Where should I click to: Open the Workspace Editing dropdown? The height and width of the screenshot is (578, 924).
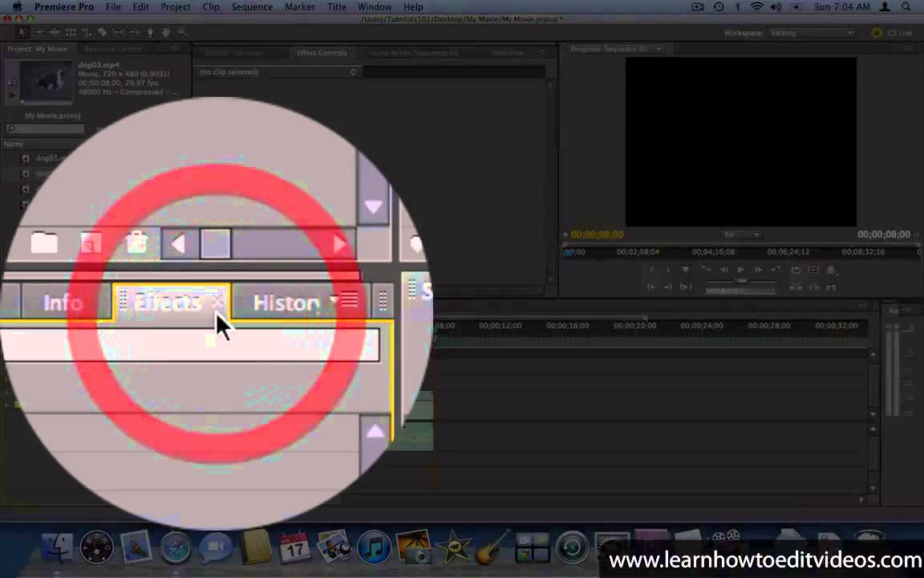point(812,33)
